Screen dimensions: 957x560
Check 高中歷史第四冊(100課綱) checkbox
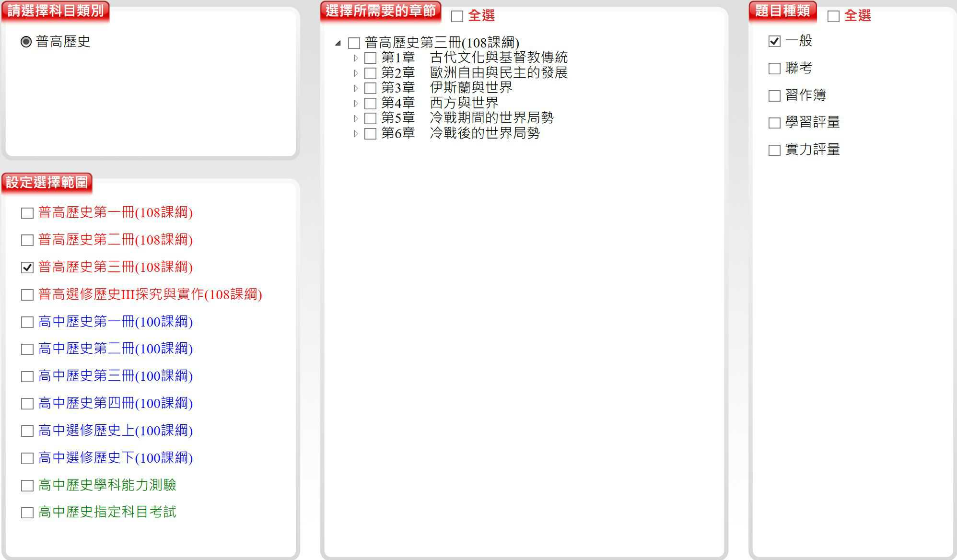[x=27, y=404]
